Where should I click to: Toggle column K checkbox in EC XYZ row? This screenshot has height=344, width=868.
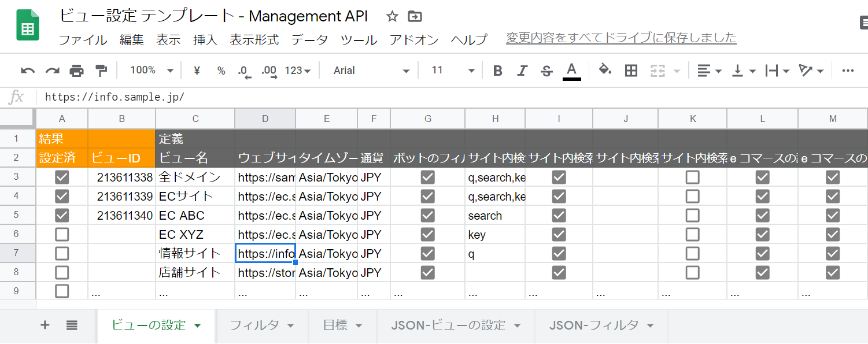692,235
